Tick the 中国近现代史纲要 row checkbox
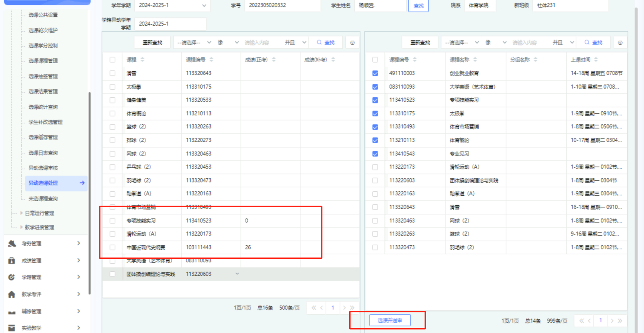Image resolution: width=644 pixels, height=333 pixels. pos(112,247)
